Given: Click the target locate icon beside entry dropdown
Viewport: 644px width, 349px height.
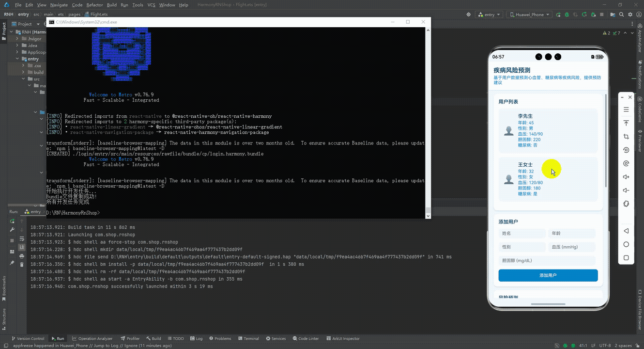Looking at the screenshot, I should pyautogui.click(x=468, y=15).
